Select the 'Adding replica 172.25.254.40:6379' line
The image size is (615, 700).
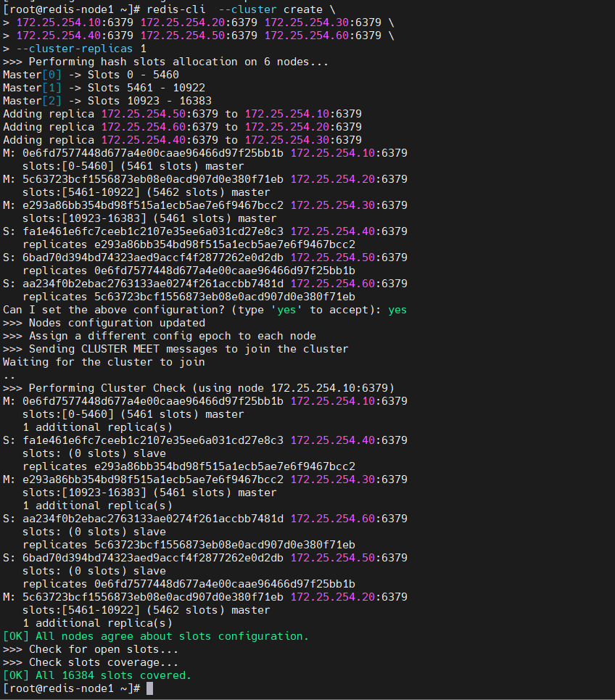[x=182, y=140]
